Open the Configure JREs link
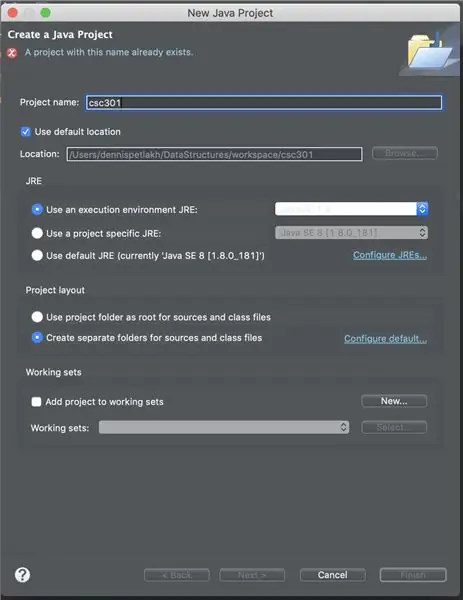This screenshot has height=600, width=463. [390, 255]
